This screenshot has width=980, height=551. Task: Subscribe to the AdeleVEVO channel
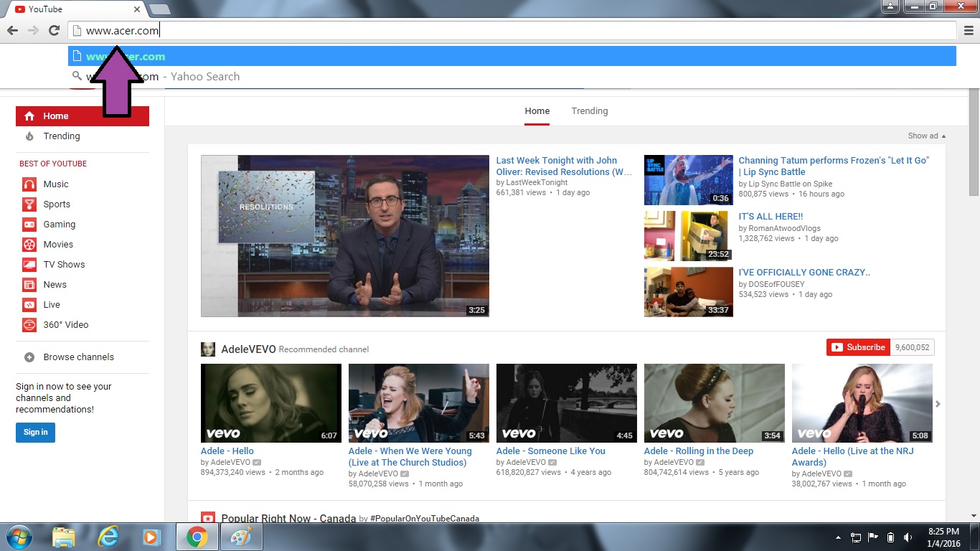point(858,347)
